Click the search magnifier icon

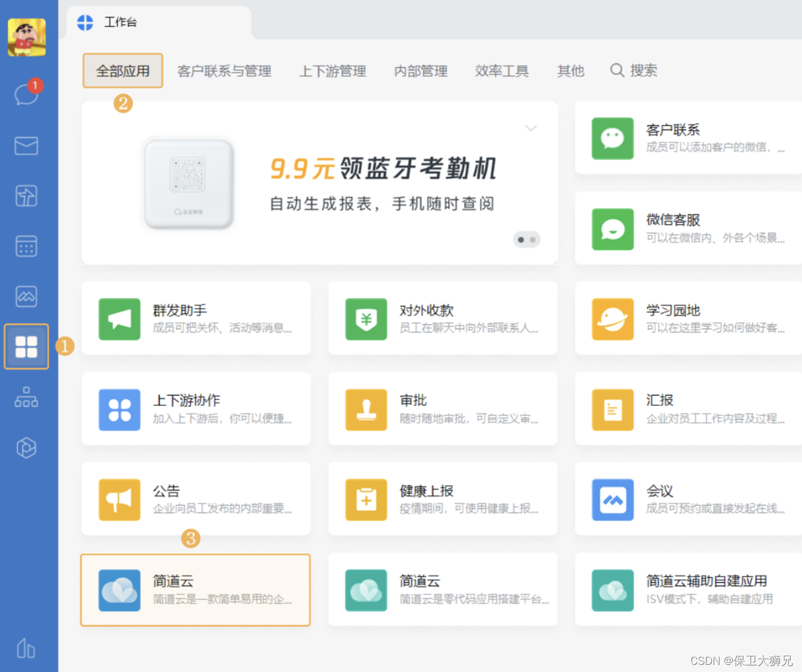[x=617, y=70]
